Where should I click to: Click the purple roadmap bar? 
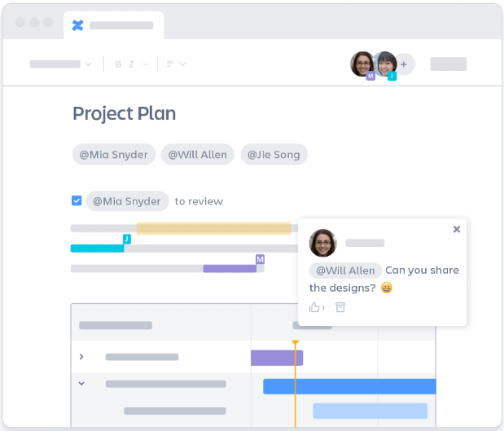tap(277, 358)
